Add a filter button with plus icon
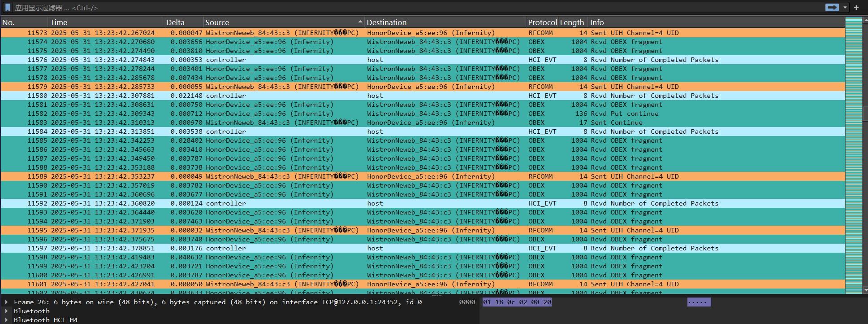868x324 pixels. tap(856, 8)
